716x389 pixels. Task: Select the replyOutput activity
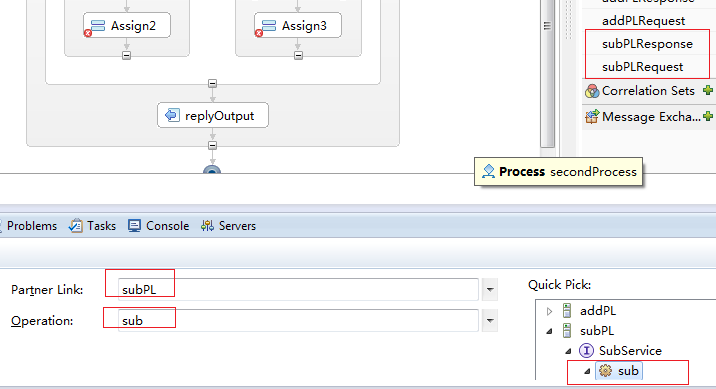213,115
